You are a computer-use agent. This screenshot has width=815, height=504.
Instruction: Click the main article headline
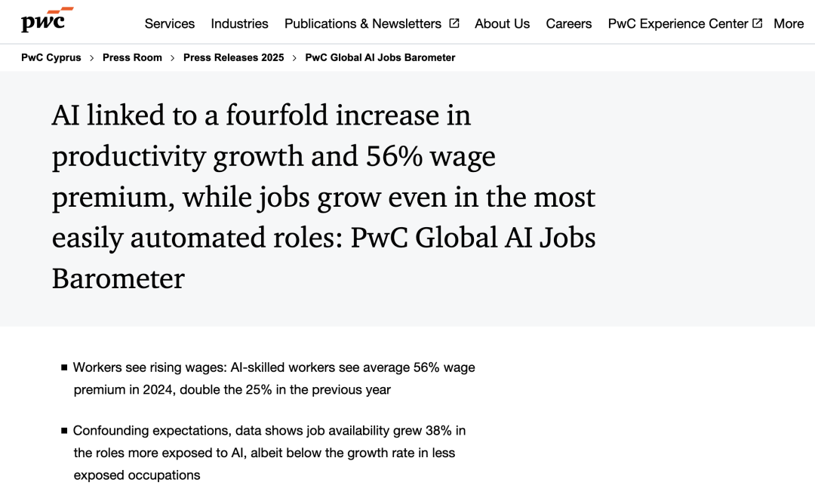[324, 196]
